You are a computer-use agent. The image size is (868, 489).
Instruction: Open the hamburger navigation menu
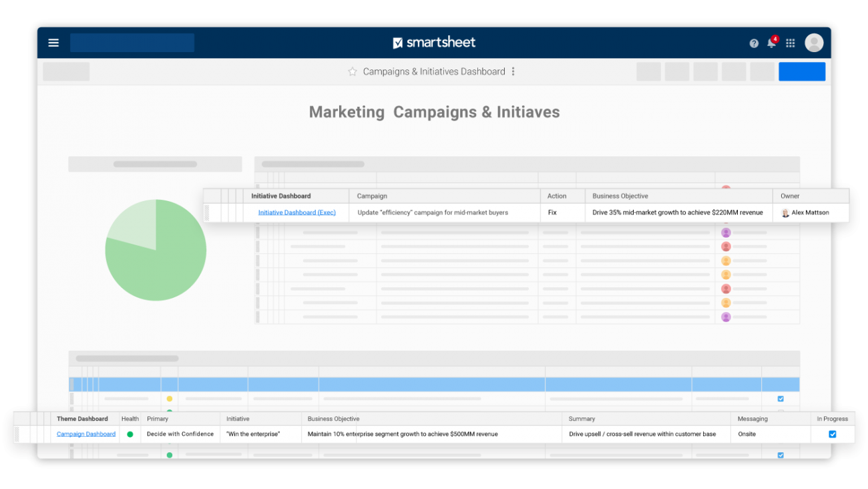53,42
